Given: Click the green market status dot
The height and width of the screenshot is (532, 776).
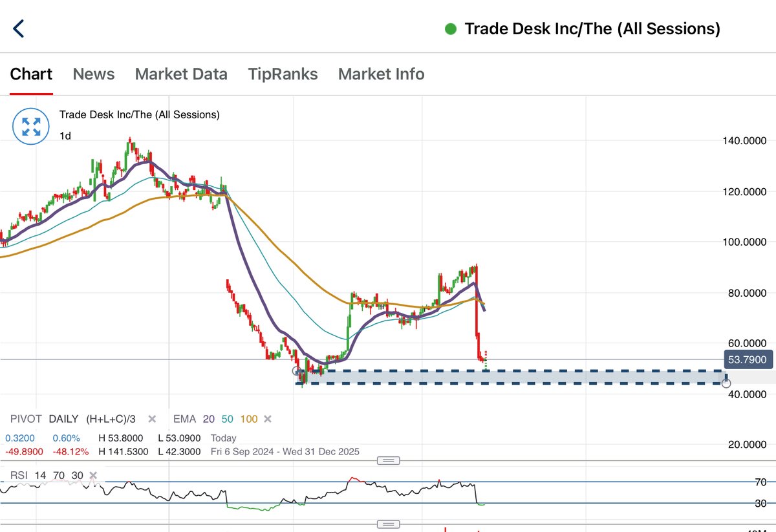Looking at the screenshot, I should (x=451, y=29).
